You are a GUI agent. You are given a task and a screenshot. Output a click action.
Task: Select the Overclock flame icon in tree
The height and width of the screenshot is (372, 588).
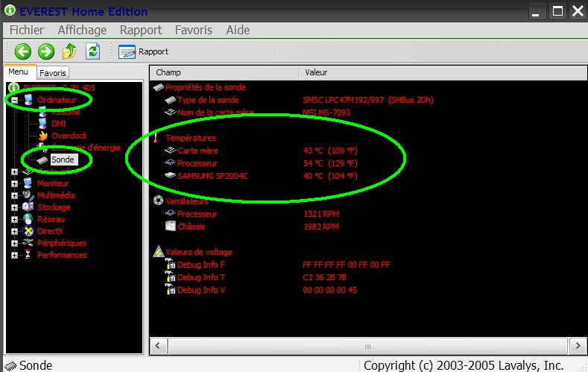point(42,136)
